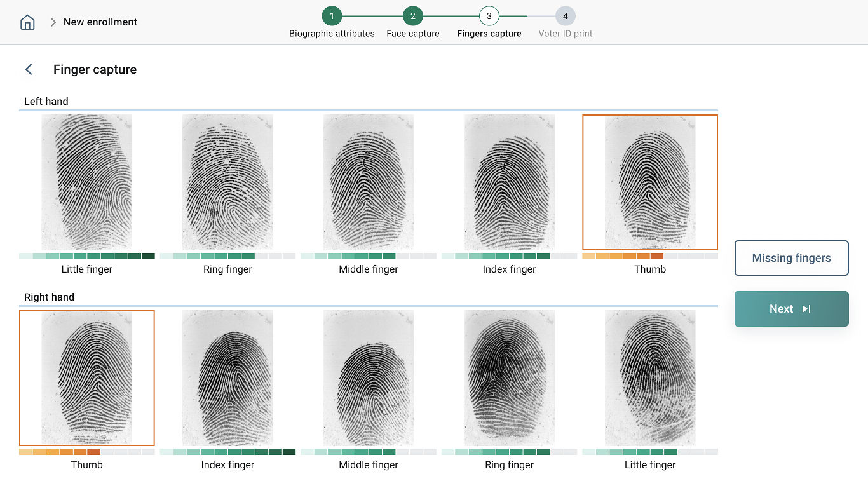868x488 pixels.
Task: Click the breadcrumb chevron before New enrollment
Action: [x=53, y=22]
